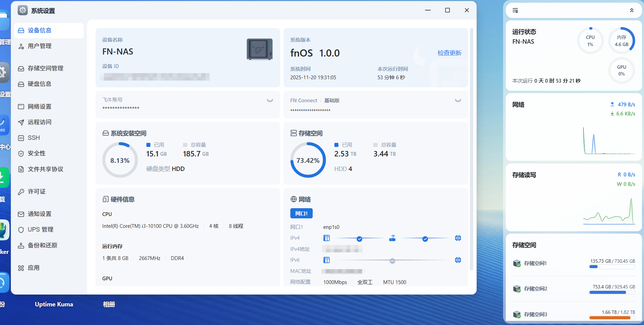
Task: Open 用户管理 in the sidebar
Action: point(39,46)
